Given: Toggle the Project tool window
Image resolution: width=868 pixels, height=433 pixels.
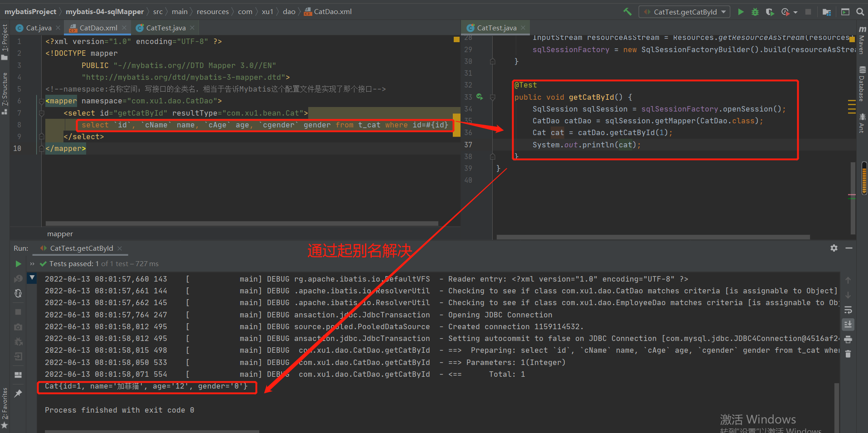Looking at the screenshot, I should (5, 42).
